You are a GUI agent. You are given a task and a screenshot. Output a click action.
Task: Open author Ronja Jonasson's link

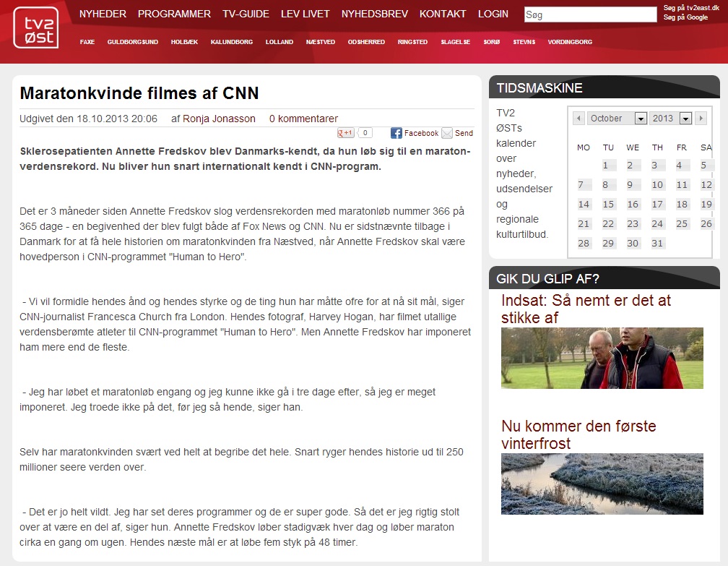pos(219,119)
